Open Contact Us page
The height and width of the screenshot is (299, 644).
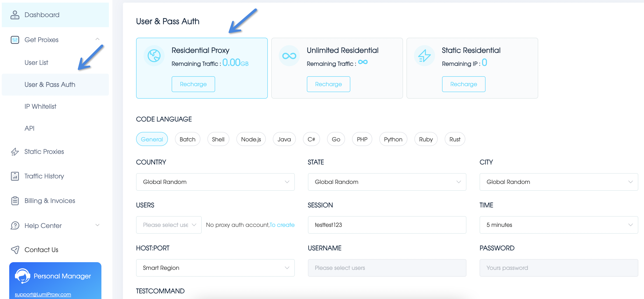click(41, 250)
